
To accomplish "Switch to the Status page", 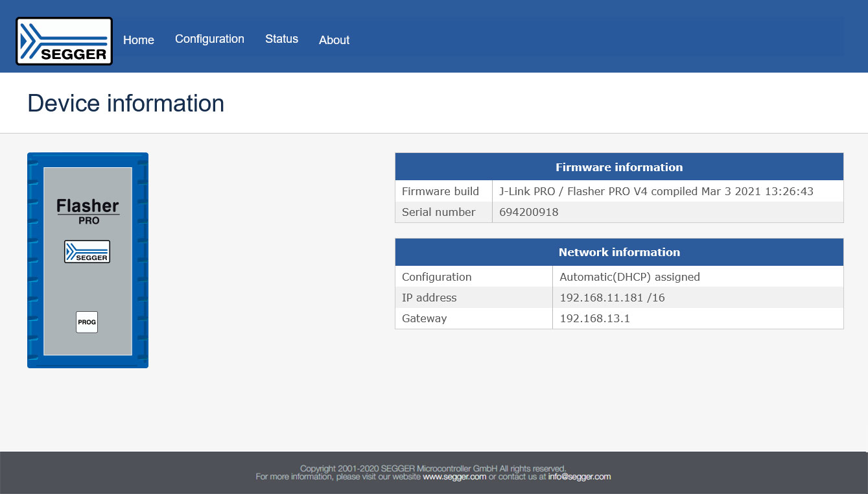I will [281, 39].
